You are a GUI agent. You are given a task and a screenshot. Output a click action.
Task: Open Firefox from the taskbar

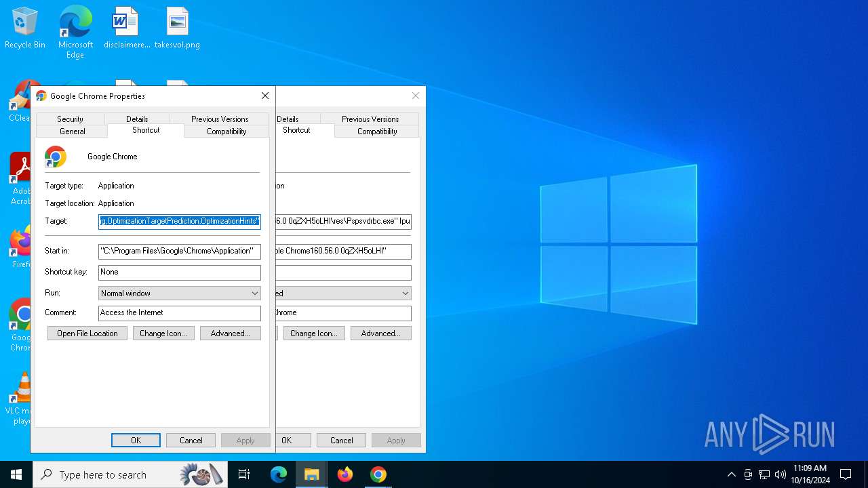(345, 474)
